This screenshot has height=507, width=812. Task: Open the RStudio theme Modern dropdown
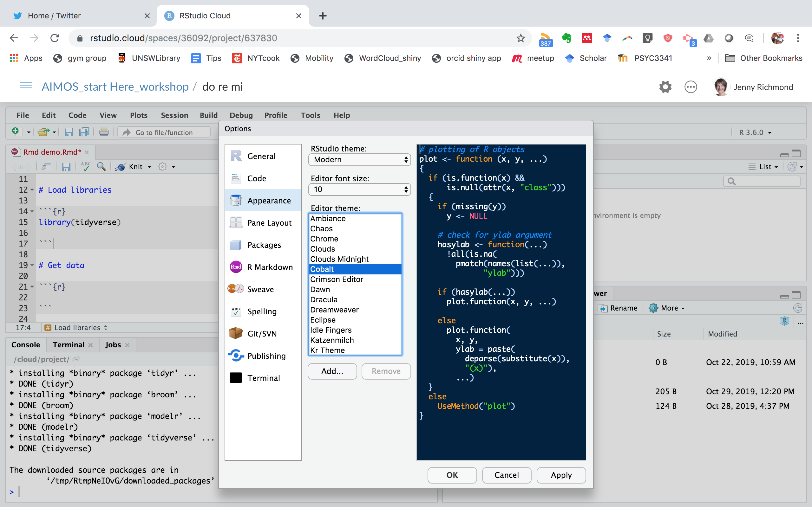point(359,160)
